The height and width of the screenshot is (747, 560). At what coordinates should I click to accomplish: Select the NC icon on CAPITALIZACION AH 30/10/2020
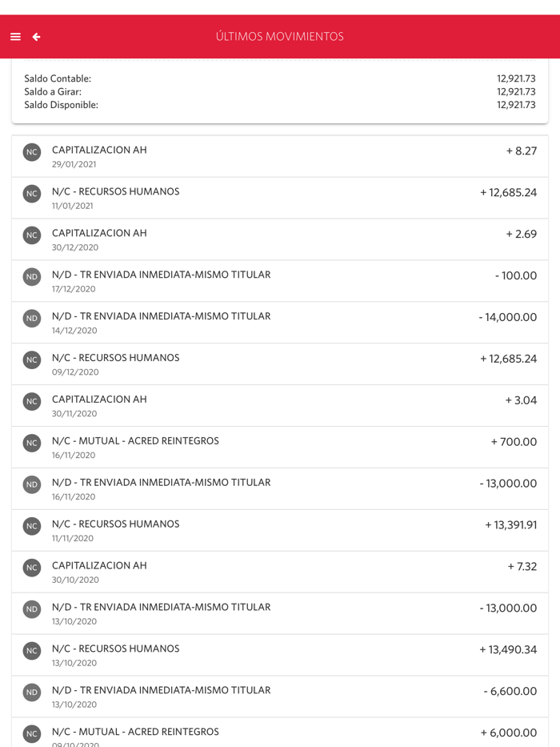[x=31, y=568]
